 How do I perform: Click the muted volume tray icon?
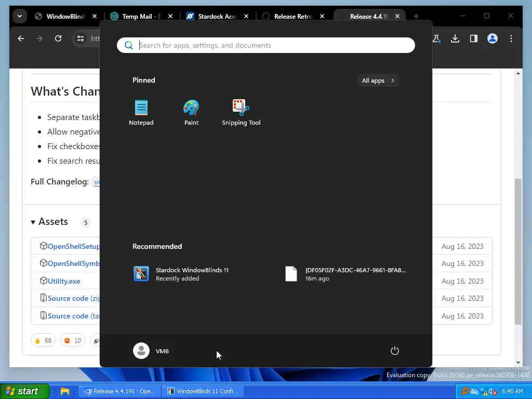(x=493, y=392)
